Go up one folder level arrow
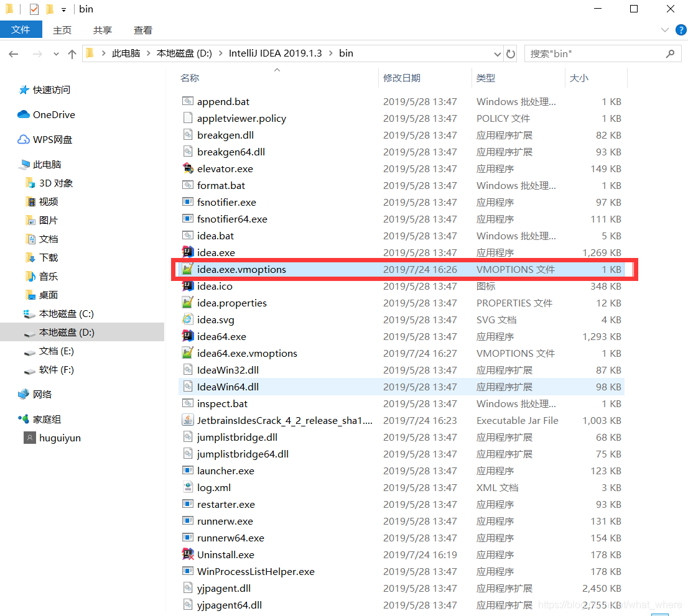Viewport: 688px width, 616px height. 72,54
